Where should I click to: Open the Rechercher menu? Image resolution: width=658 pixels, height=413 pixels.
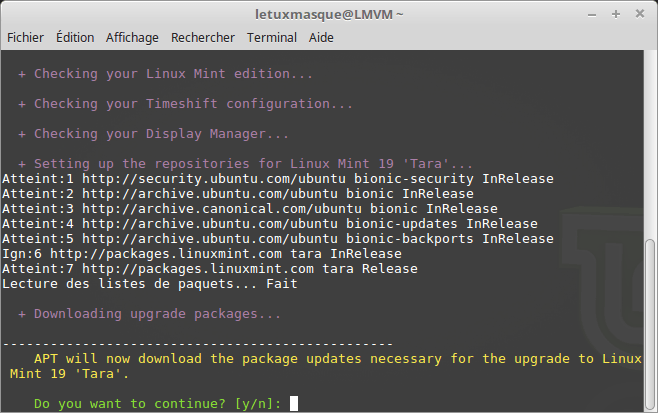[203, 37]
